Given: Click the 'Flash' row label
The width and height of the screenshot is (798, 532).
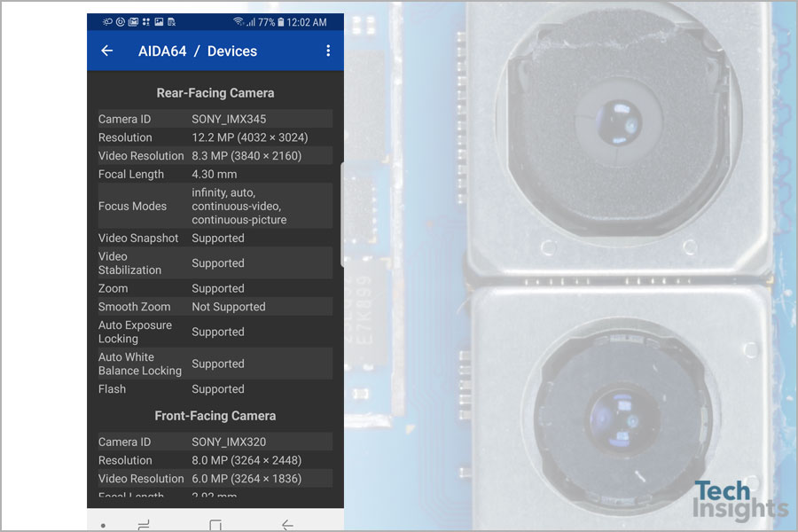Looking at the screenshot, I should (x=112, y=389).
